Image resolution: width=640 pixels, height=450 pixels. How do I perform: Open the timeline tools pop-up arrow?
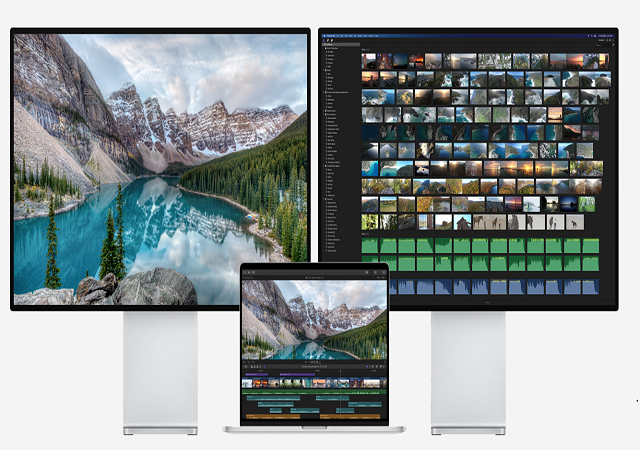tap(264, 366)
